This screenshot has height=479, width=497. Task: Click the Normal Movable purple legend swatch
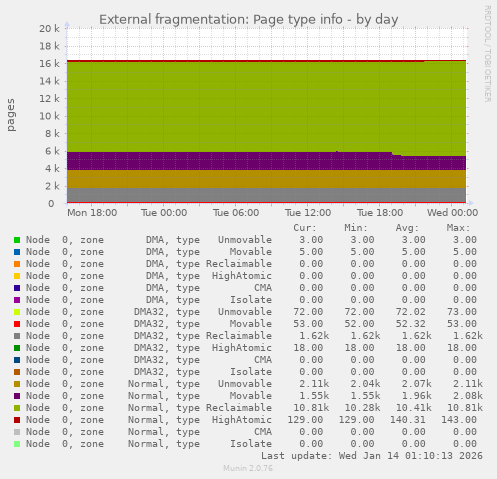(17, 396)
